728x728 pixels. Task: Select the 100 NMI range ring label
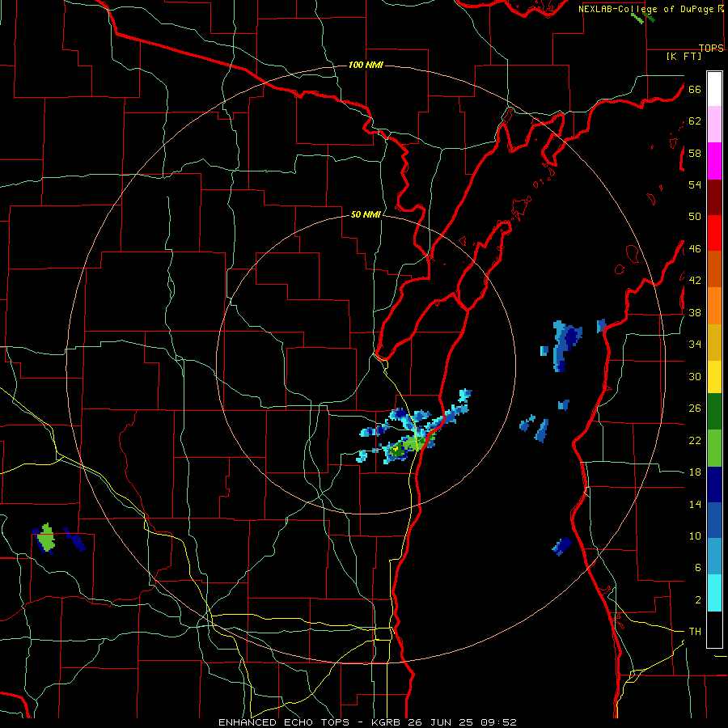(366, 65)
